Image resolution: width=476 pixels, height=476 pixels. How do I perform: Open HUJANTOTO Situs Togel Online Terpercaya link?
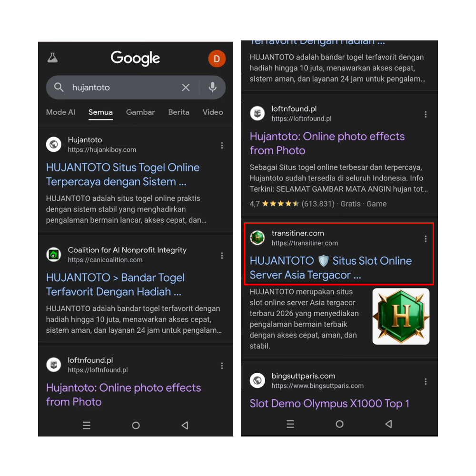pos(123,175)
